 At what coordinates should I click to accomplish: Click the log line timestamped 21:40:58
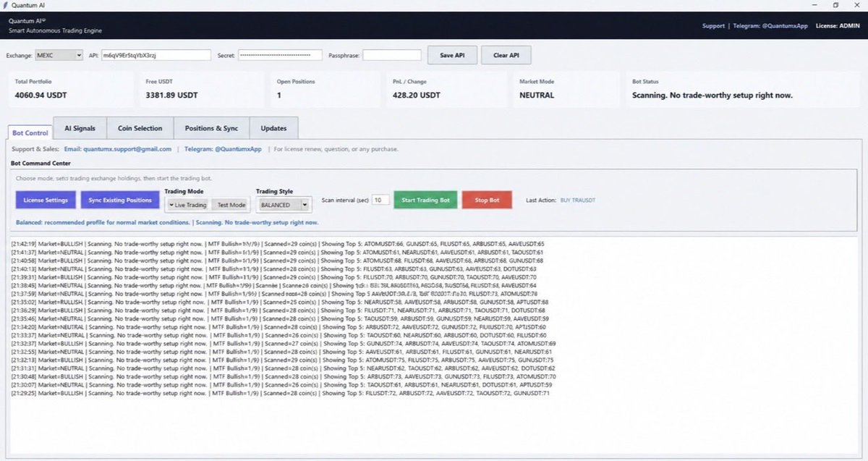tap(278, 261)
